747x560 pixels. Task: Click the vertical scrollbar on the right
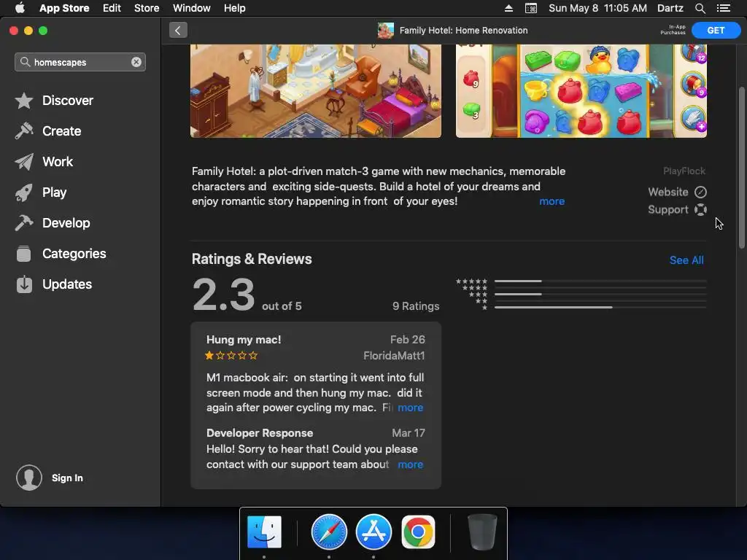741,168
